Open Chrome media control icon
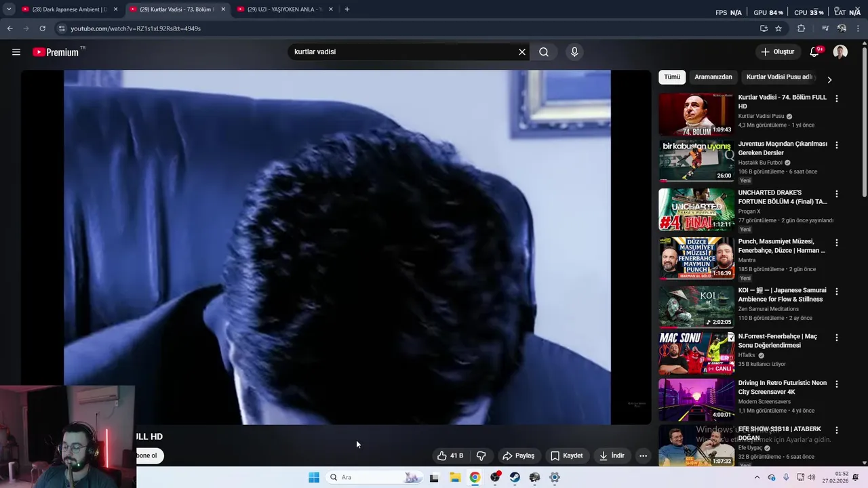 (x=825, y=28)
